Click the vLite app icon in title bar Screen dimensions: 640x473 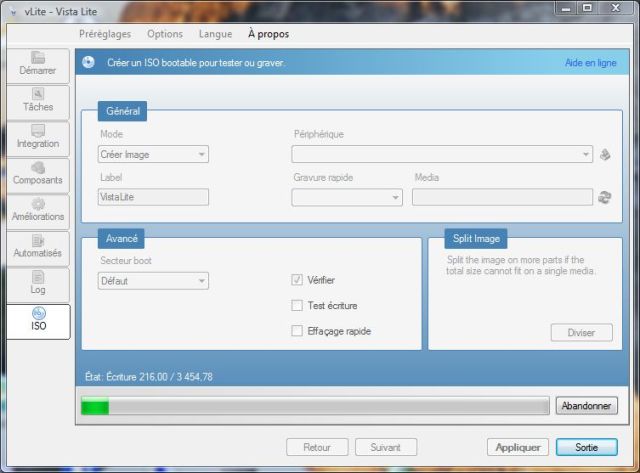point(13,12)
